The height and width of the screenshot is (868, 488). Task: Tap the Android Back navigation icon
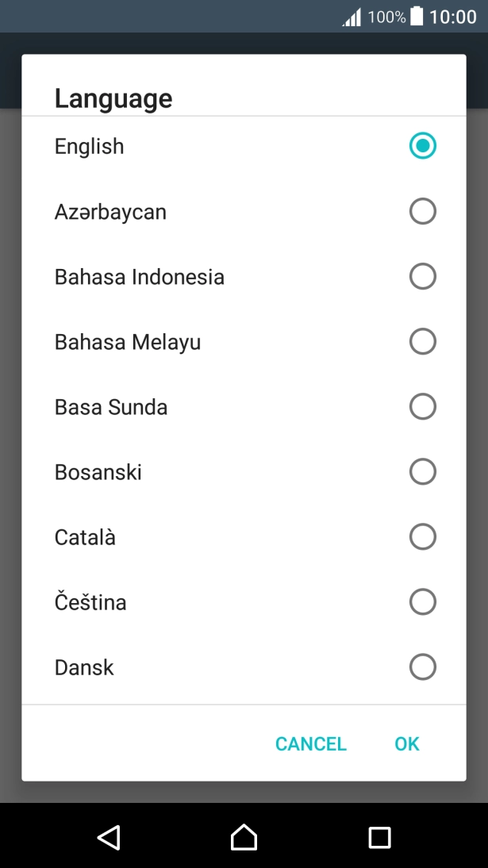point(109,837)
